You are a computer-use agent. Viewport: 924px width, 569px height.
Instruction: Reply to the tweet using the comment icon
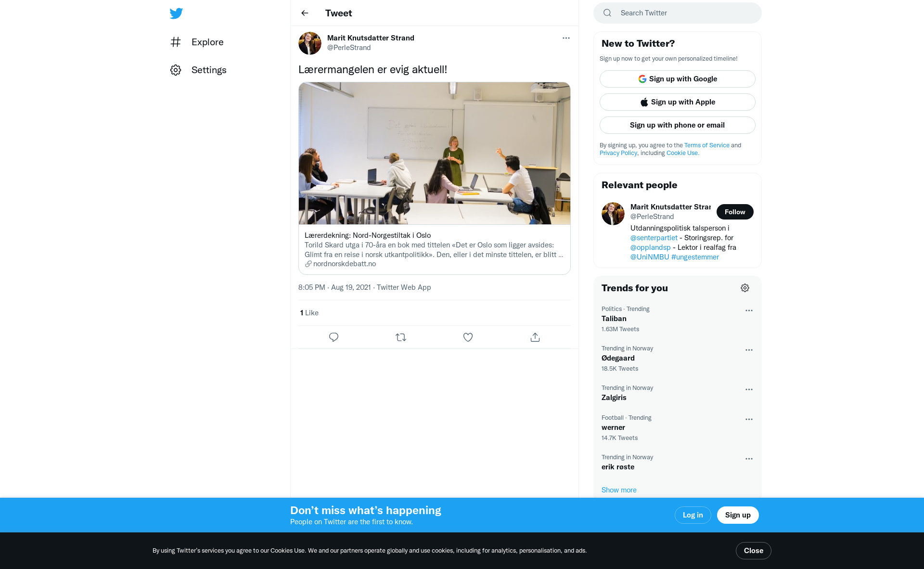pyautogui.click(x=334, y=337)
